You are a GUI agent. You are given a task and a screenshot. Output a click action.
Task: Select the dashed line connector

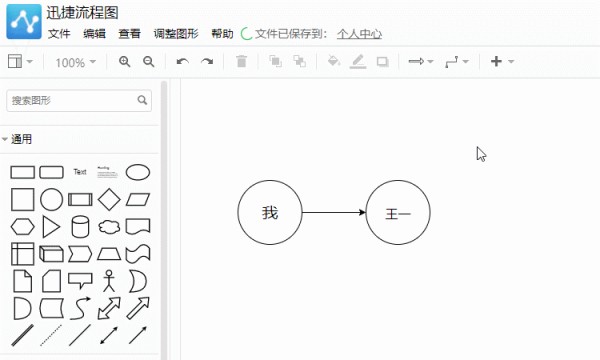pyautogui.click(x=51, y=336)
